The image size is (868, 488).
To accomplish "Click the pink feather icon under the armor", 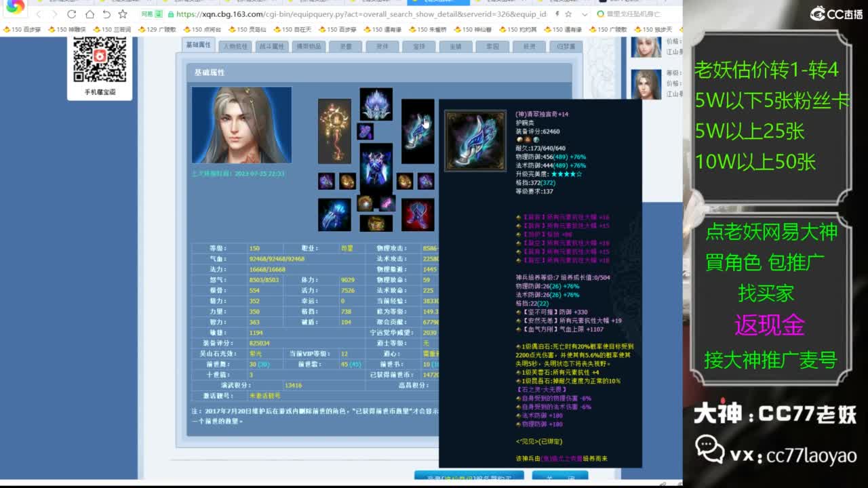I will [387, 203].
